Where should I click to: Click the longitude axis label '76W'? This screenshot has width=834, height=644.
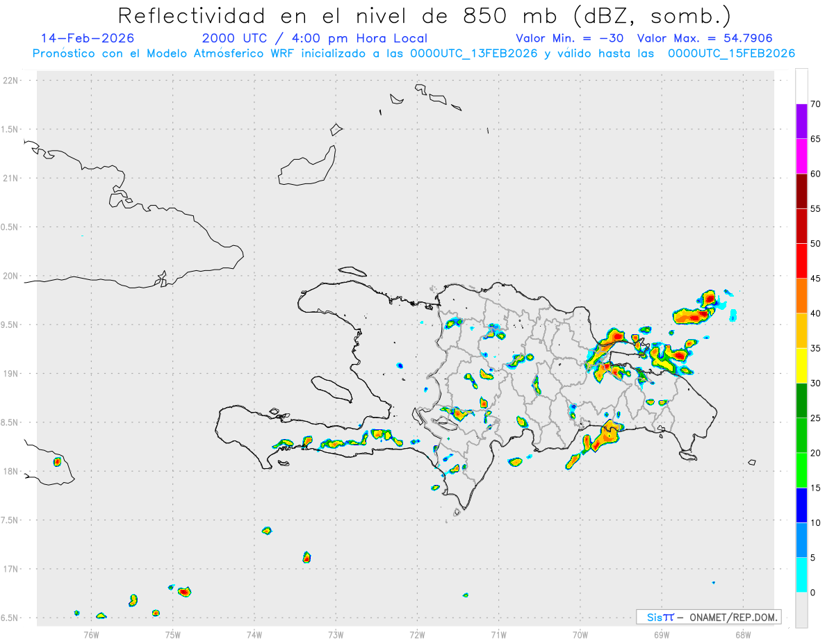click(x=91, y=634)
